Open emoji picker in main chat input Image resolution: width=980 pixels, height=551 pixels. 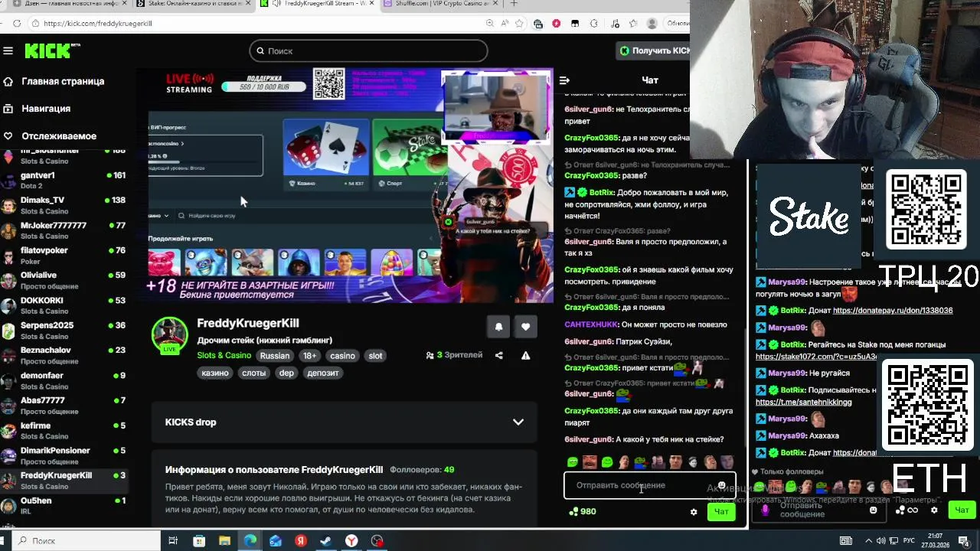(x=721, y=485)
